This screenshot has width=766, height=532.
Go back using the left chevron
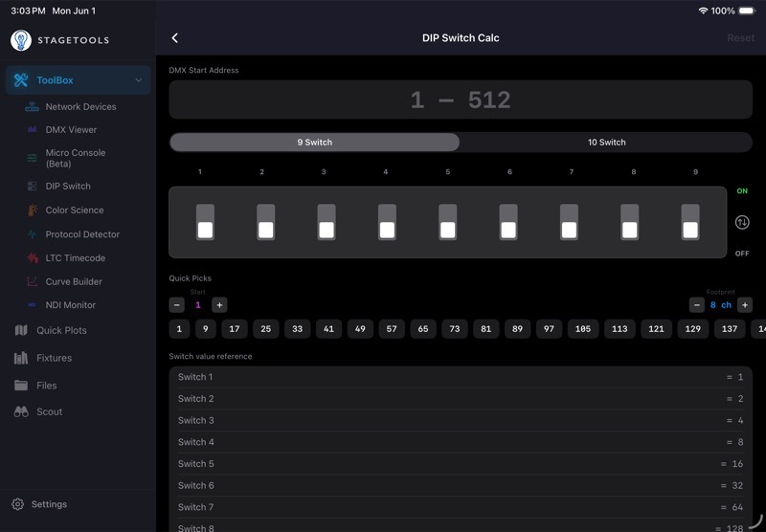tap(175, 38)
